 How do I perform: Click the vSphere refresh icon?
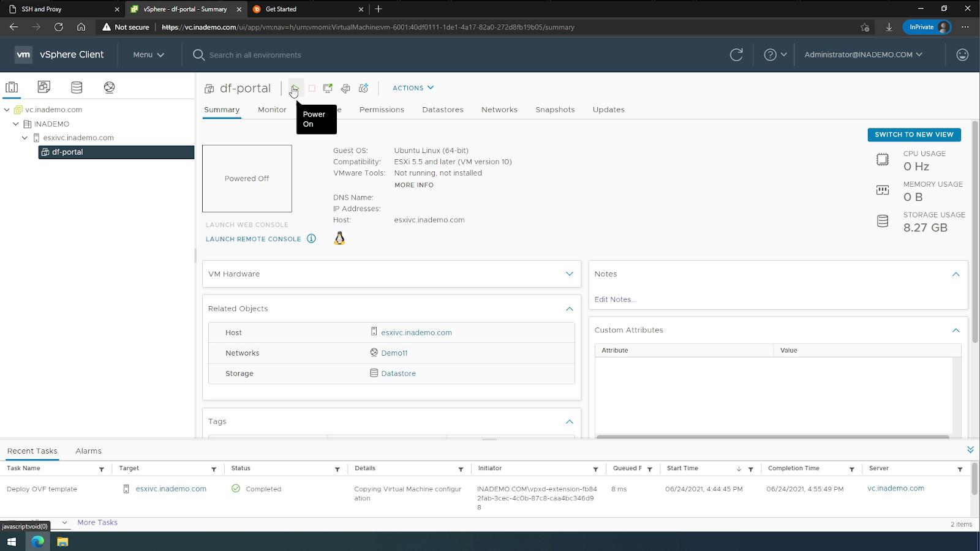tap(736, 54)
